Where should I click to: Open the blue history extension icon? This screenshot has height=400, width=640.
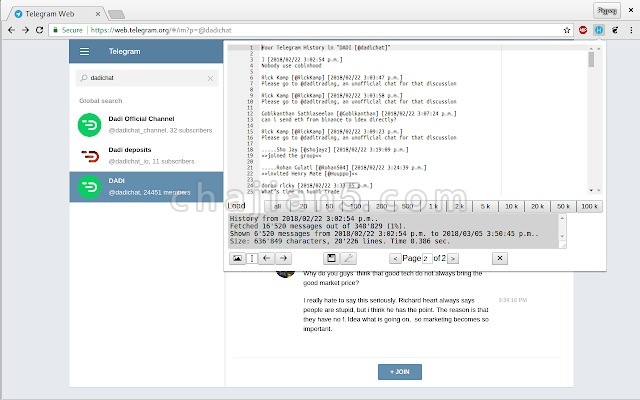(599, 30)
